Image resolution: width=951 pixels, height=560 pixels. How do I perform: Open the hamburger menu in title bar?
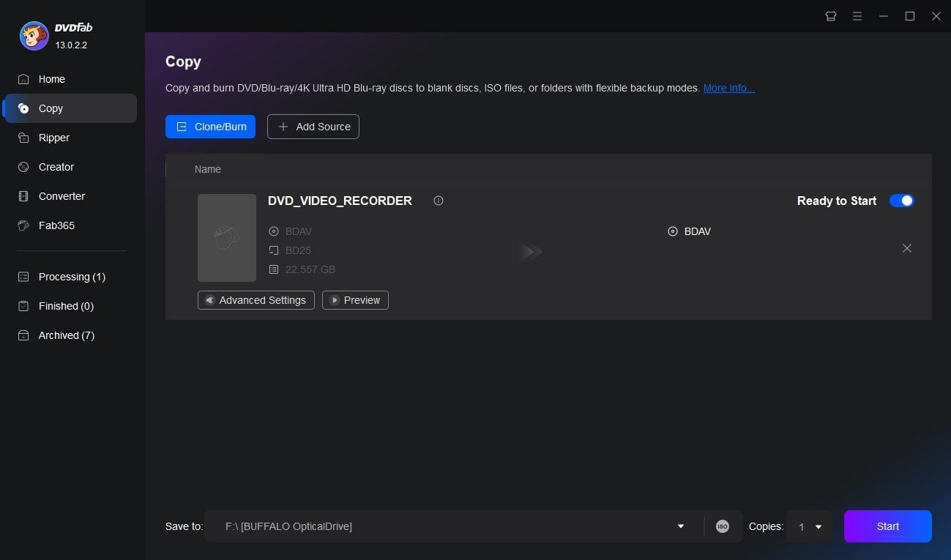857,16
